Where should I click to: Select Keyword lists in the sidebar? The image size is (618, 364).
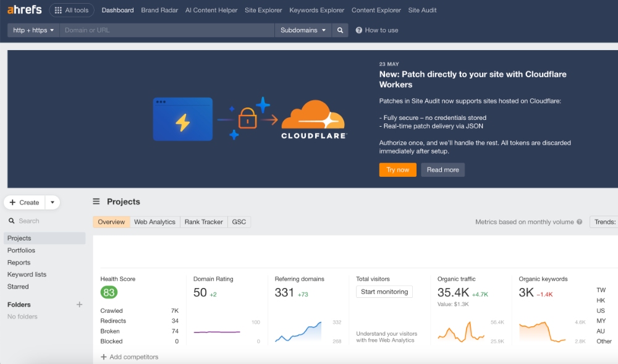(27, 274)
